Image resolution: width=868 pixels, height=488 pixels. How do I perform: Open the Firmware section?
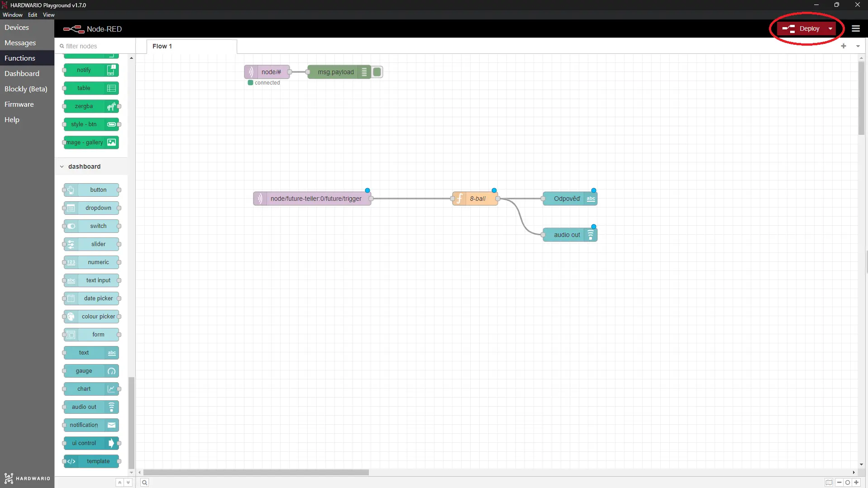(x=27, y=104)
